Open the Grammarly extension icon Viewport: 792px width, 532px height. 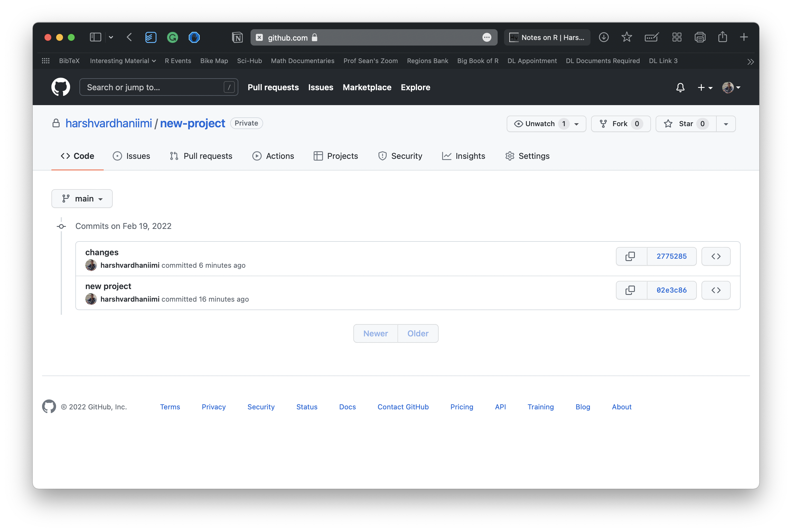pos(172,37)
